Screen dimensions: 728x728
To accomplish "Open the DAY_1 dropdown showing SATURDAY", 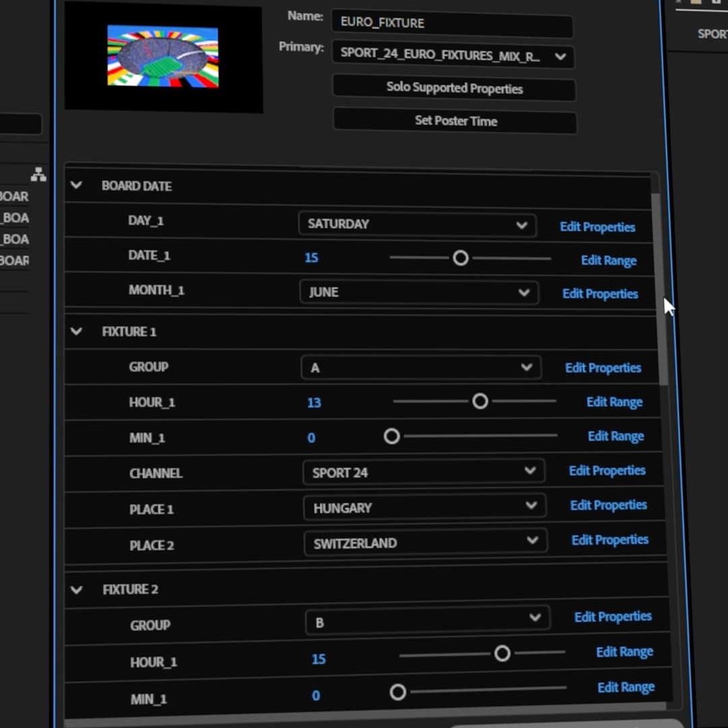I will click(417, 224).
